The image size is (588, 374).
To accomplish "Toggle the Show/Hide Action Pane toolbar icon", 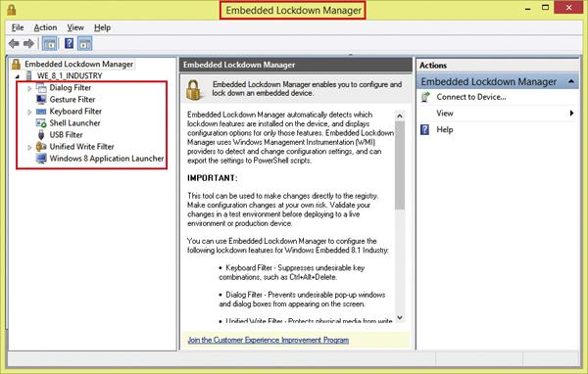I will tap(84, 44).
